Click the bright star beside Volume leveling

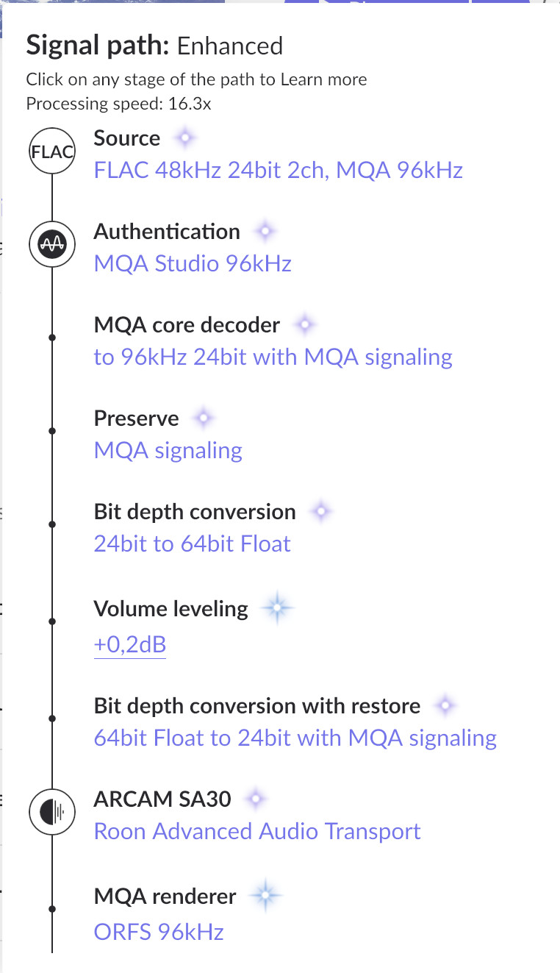(x=278, y=608)
